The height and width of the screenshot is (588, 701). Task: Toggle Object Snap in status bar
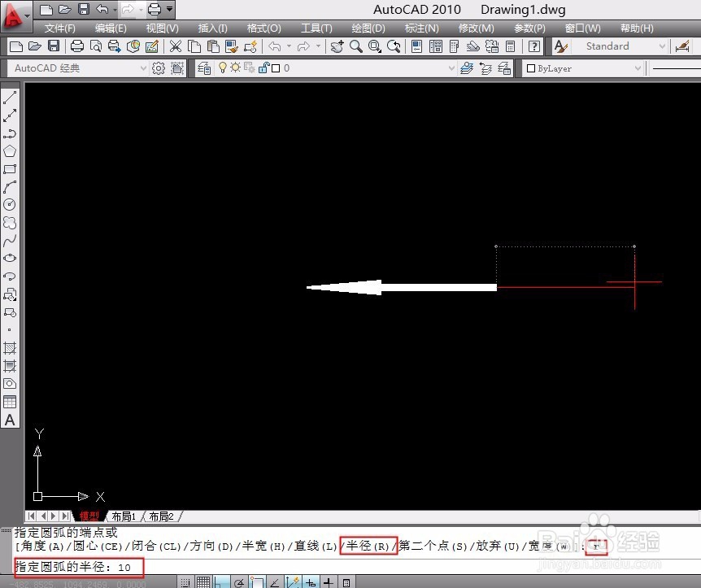257,582
